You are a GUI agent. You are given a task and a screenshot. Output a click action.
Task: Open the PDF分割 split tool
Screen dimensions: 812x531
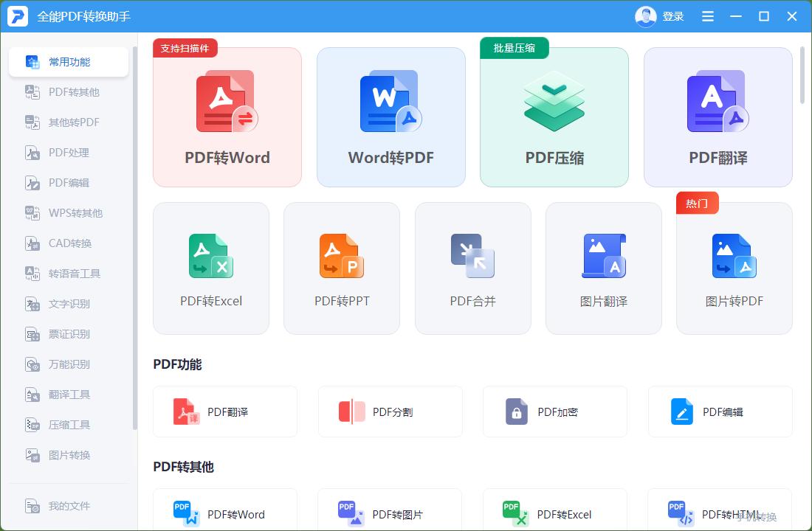coord(390,412)
